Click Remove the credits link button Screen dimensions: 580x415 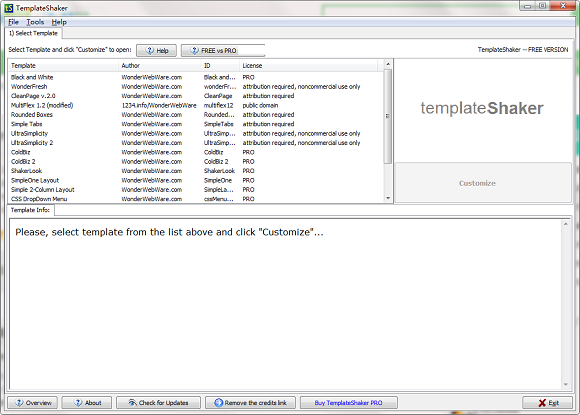pos(250,403)
